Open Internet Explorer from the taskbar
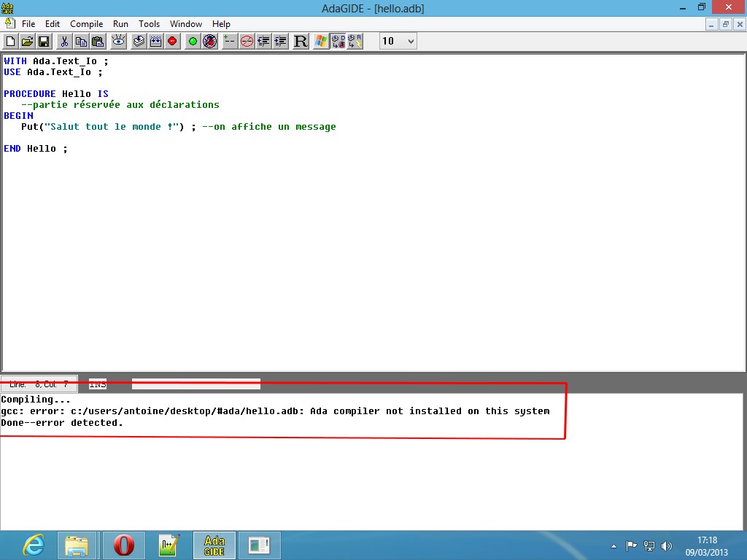The height and width of the screenshot is (560, 747). [x=34, y=545]
